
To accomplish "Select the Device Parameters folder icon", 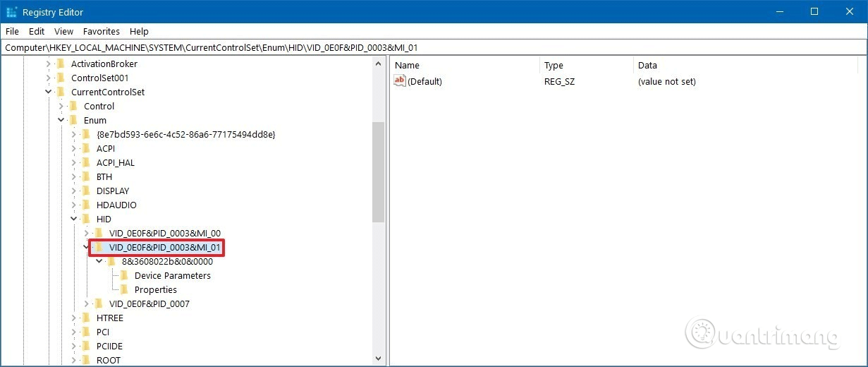I will coord(125,275).
